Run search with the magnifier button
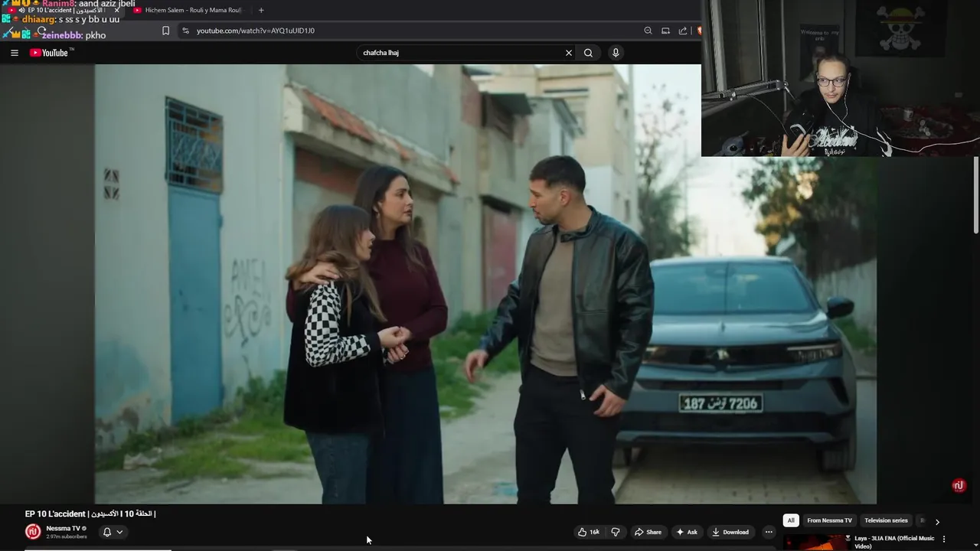980x551 pixels. [588, 53]
